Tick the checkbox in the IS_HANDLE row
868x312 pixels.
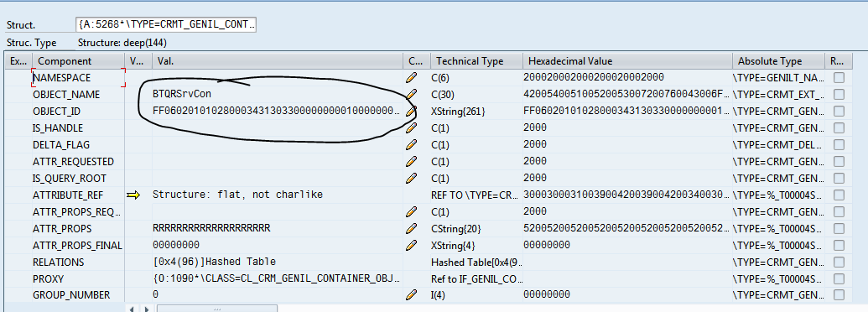[x=839, y=127]
